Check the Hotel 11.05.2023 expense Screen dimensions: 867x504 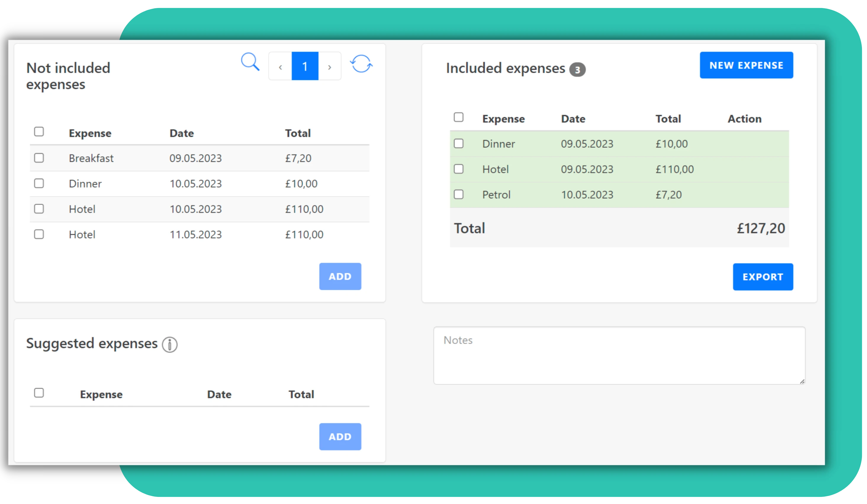click(x=39, y=234)
